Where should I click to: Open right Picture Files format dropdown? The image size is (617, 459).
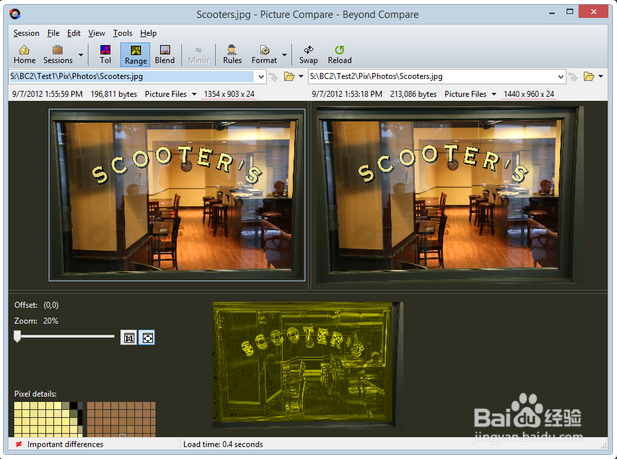click(x=470, y=94)
